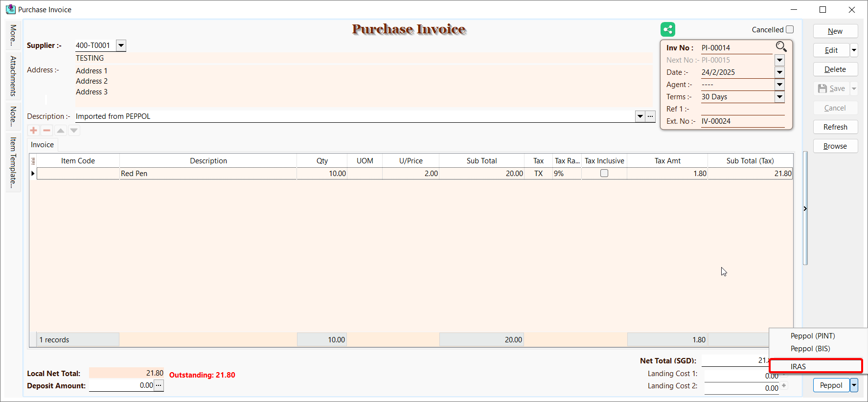Click the vertical scrollbar beside the invoice grid
This screenshot has height=402, width=868.
(x=805, y=208)
